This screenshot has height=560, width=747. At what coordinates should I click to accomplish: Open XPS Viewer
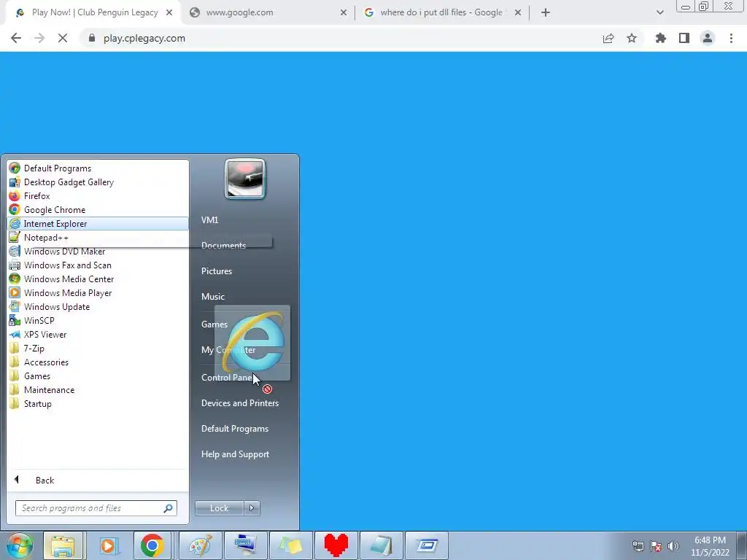(98, 334)
